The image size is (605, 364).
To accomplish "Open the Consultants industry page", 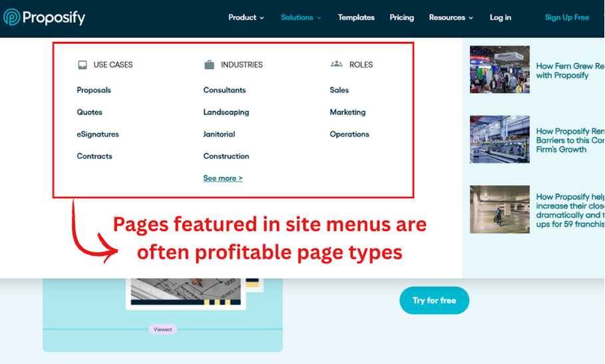I will point(224,90).
